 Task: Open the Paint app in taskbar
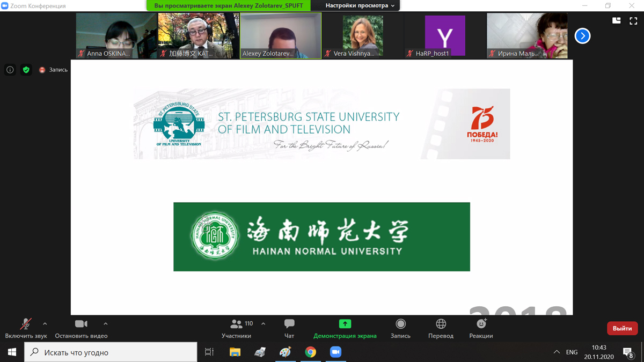point(286,352)
